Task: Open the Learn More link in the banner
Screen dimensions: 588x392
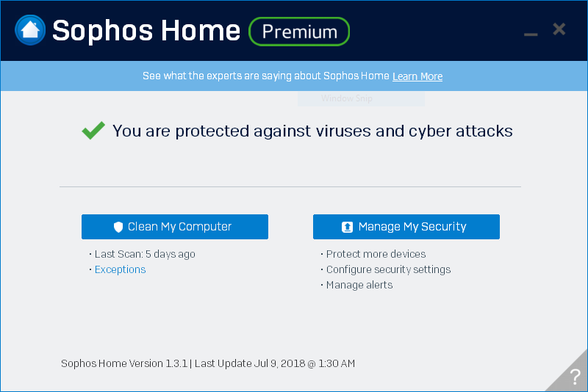Action: [x=417, y=76]
